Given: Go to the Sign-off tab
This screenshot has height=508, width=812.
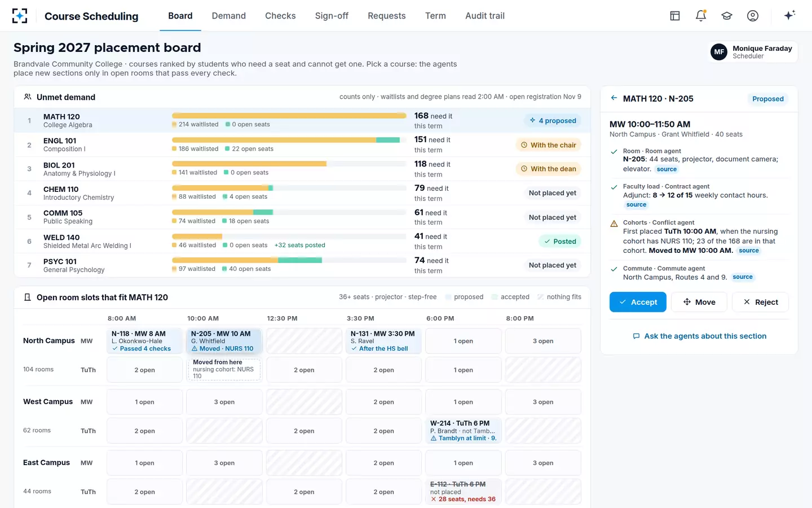Looking at the screenshot, I should point(332,16).
